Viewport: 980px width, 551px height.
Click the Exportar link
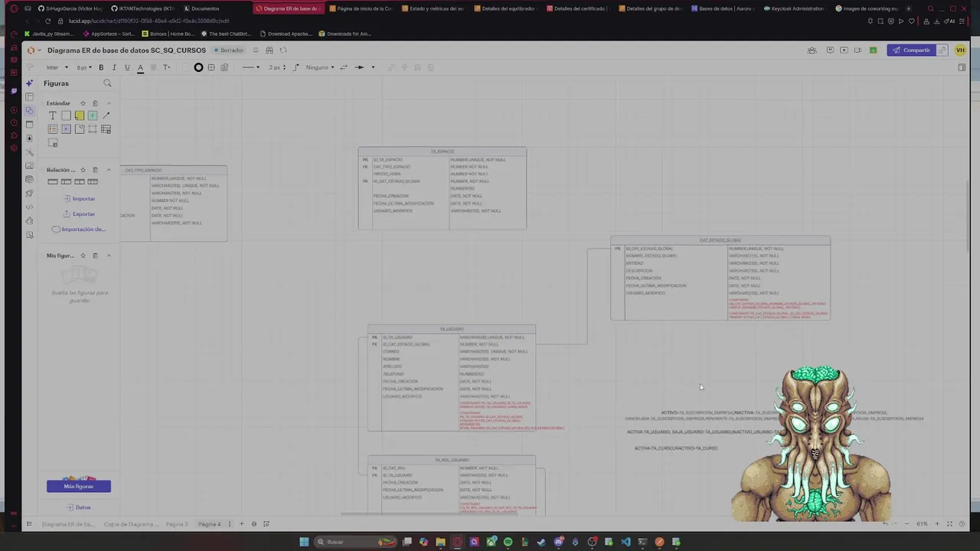(x=79, y=214)
